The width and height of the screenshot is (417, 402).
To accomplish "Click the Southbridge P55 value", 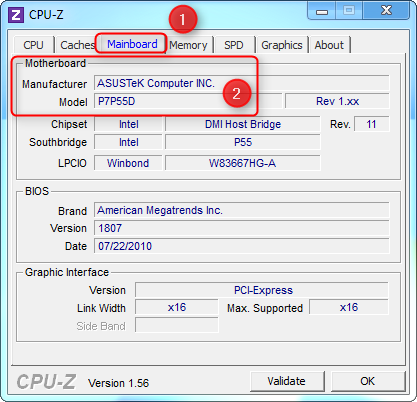I will coord(243,142).
